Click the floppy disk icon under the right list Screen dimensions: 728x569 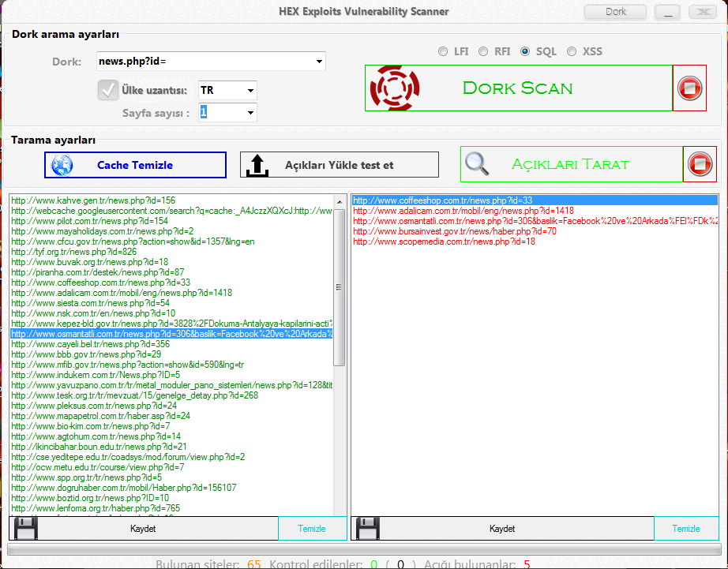click(x=366, y=528)
